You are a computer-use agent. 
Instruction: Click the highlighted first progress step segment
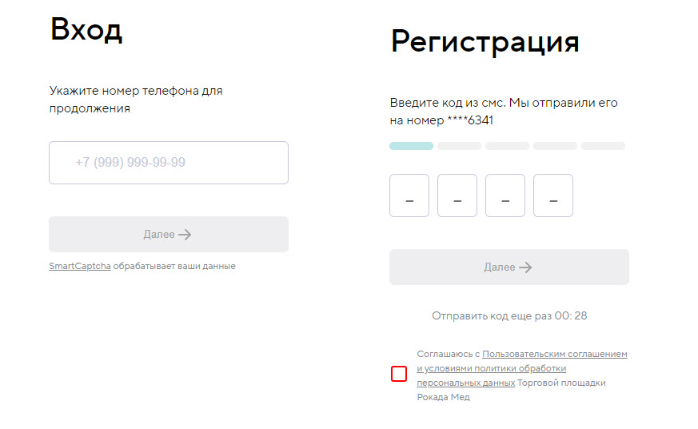(x=411, y=146)
